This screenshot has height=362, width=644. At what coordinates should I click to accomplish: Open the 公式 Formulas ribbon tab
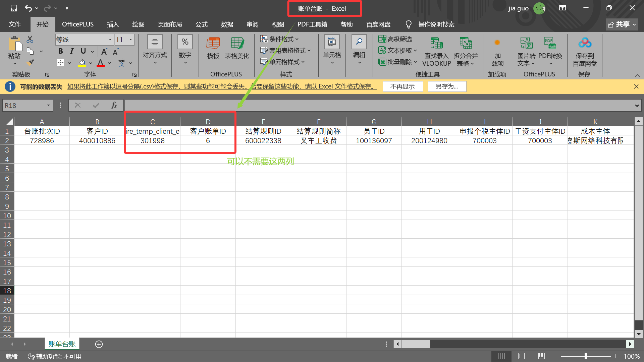[202, 24]
